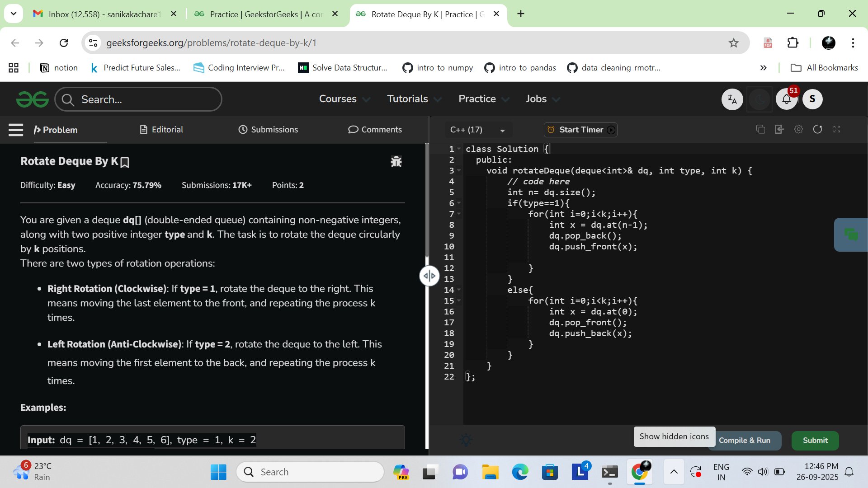Click the copy code icon in editor toolbar
The height and width of the screenshot is (488, 868).
tap(760, 130)
